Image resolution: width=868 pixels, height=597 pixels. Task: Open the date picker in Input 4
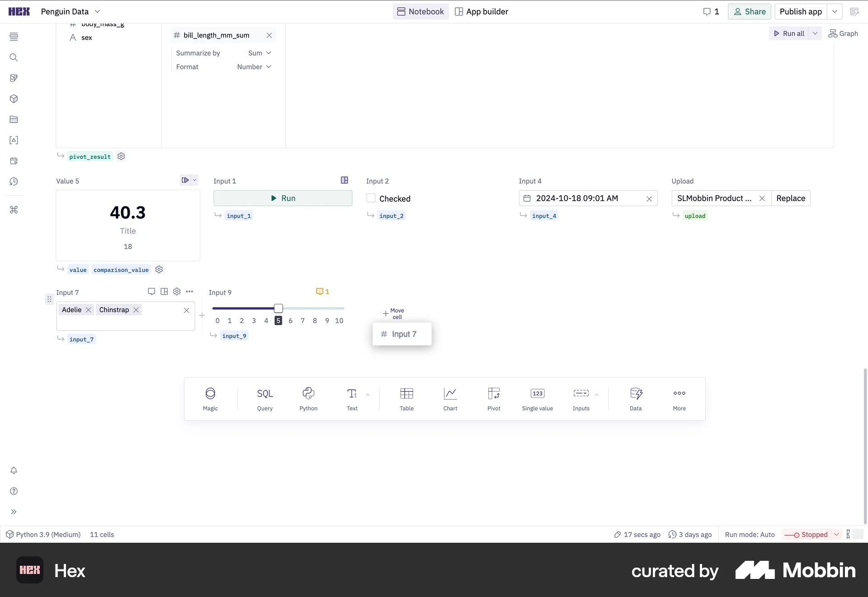[x=527, y=198]
